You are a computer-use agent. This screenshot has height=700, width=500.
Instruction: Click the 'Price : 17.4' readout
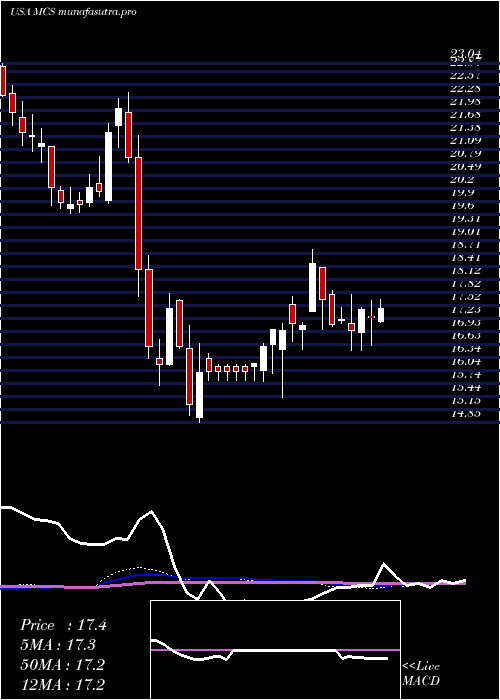coord(63,625)
